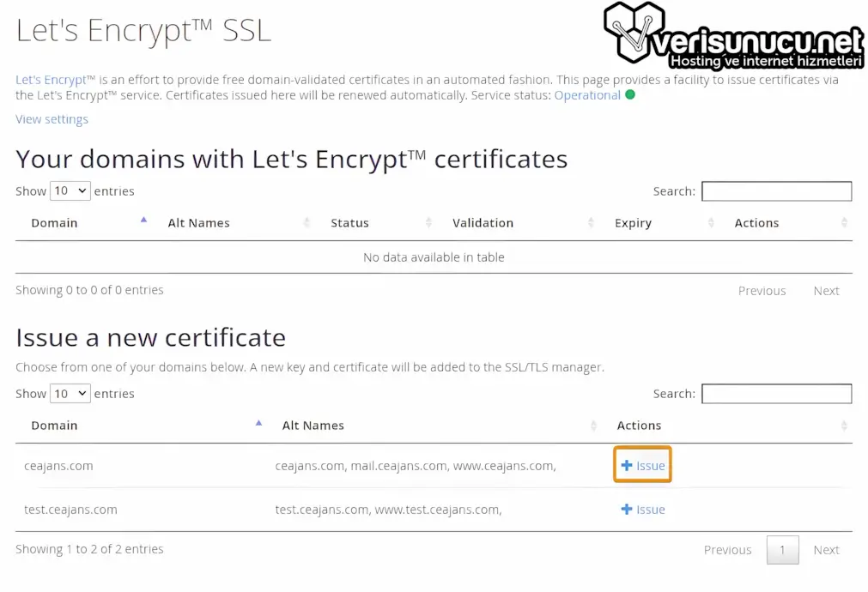This screenshot has height=592, width=868.
Task: Sort certificates table by Validation header
Action: tap(483, 223)
